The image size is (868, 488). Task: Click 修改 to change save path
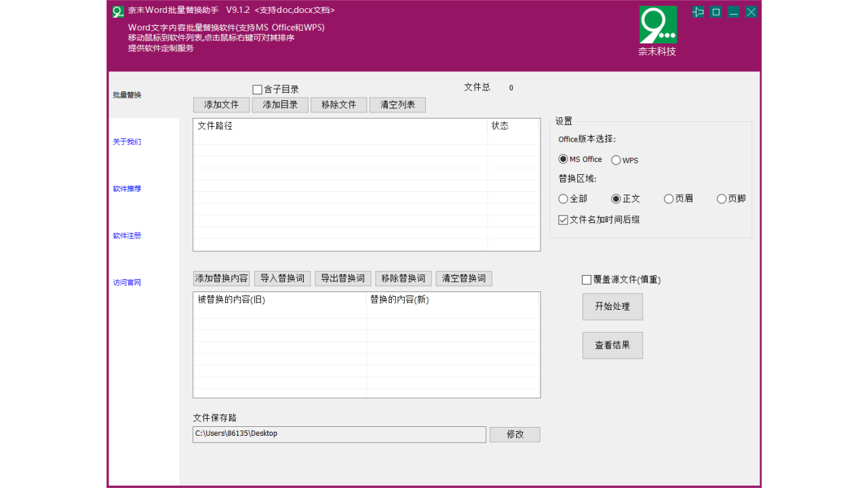pos(515,434)
